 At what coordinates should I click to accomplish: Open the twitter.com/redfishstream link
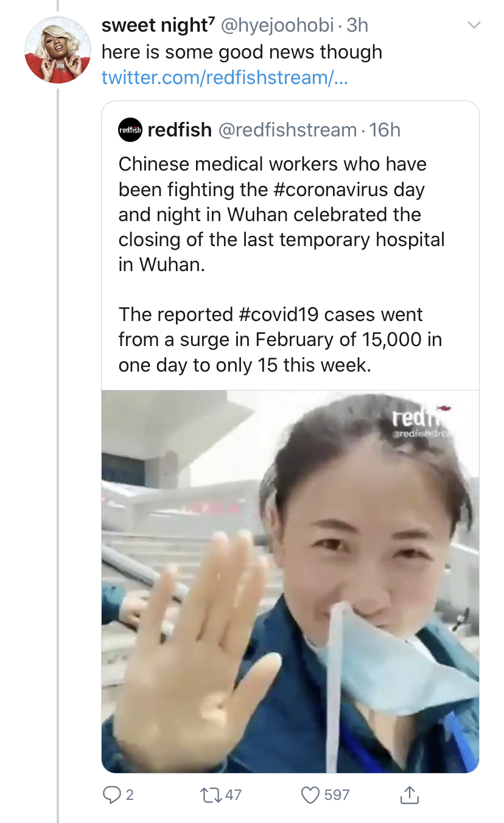[225, 77]
